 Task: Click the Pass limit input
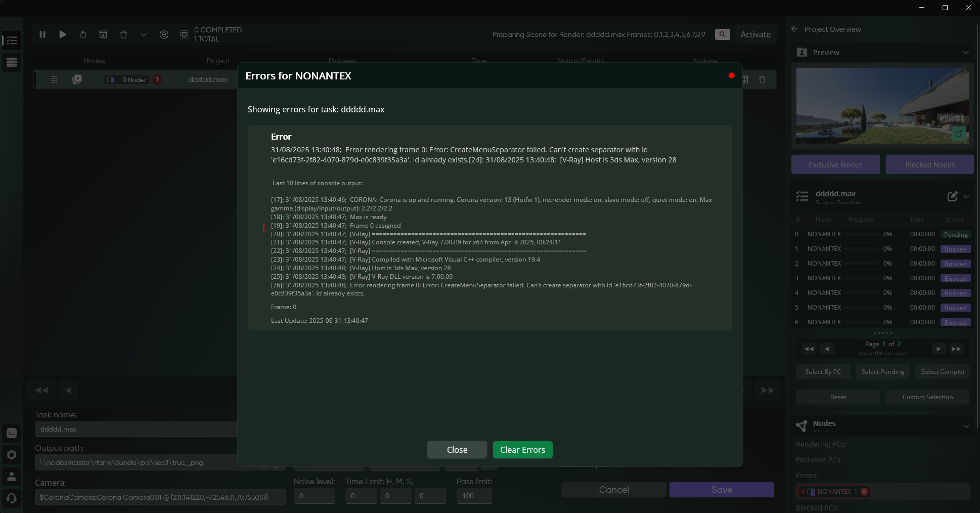[474, 496]
